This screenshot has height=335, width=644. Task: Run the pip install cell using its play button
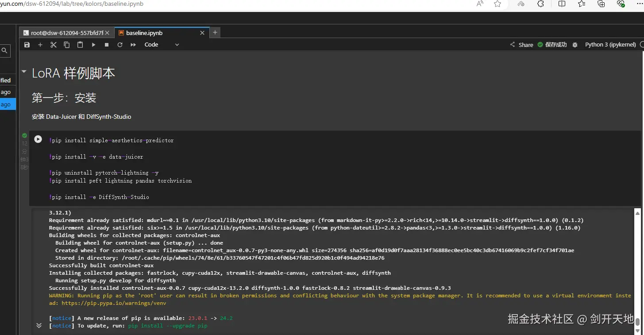38,139
